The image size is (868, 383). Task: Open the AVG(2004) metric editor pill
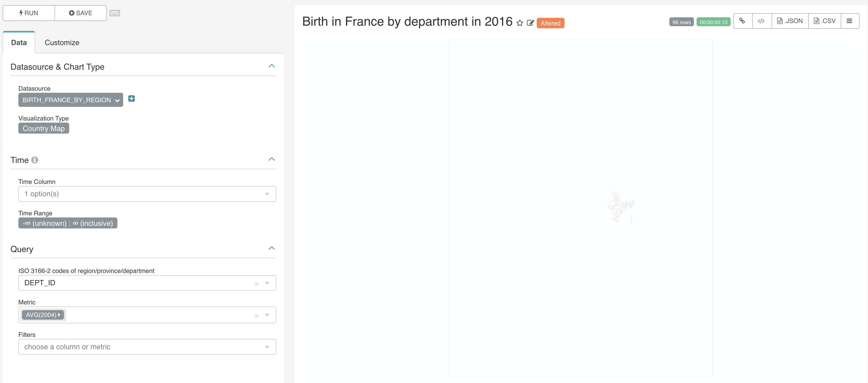click(43, 314)
